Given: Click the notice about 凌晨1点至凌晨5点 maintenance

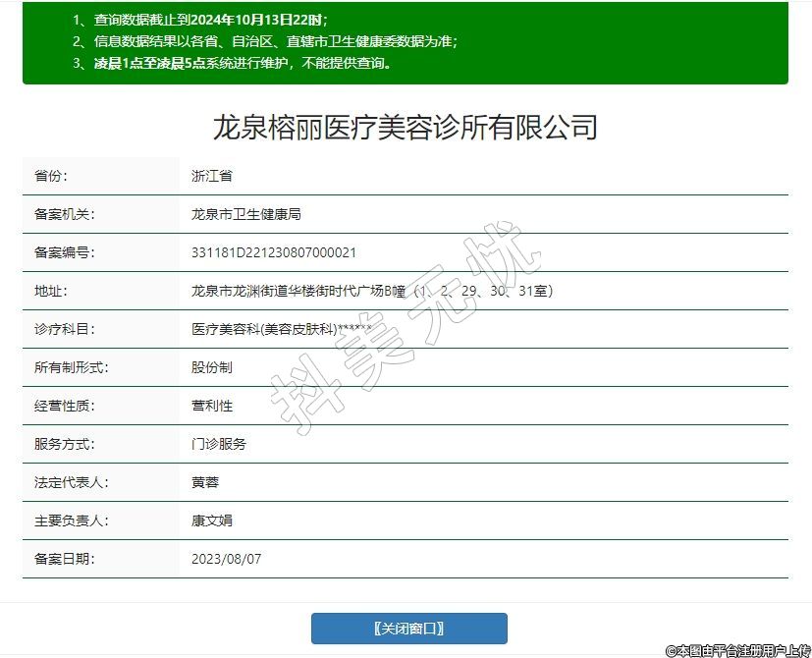Looking at the screenshot, I should pyautogui.click(x=232, y=63).
